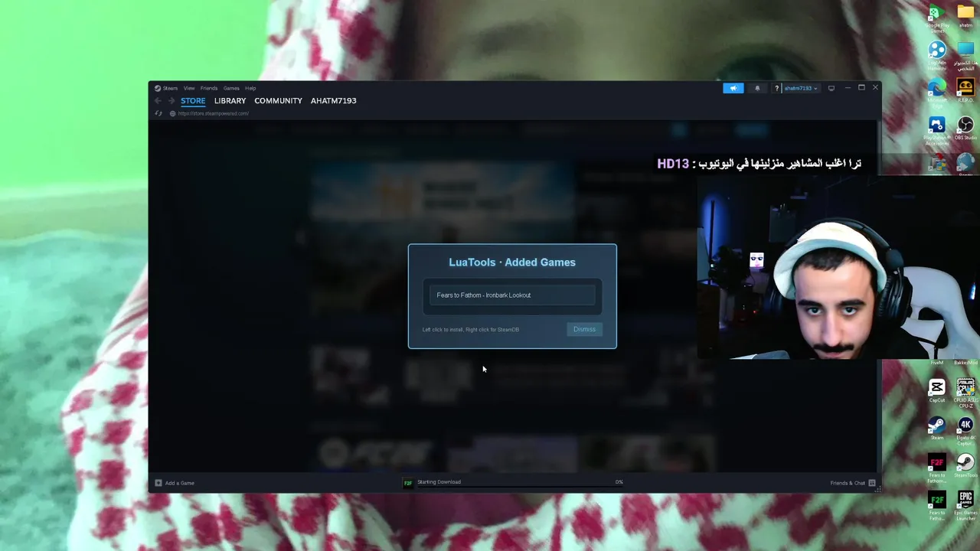Open PlayStation Accessories shortcut
Image resolution: width=980 pixels, height=551 pixels.
pos(937,130)
